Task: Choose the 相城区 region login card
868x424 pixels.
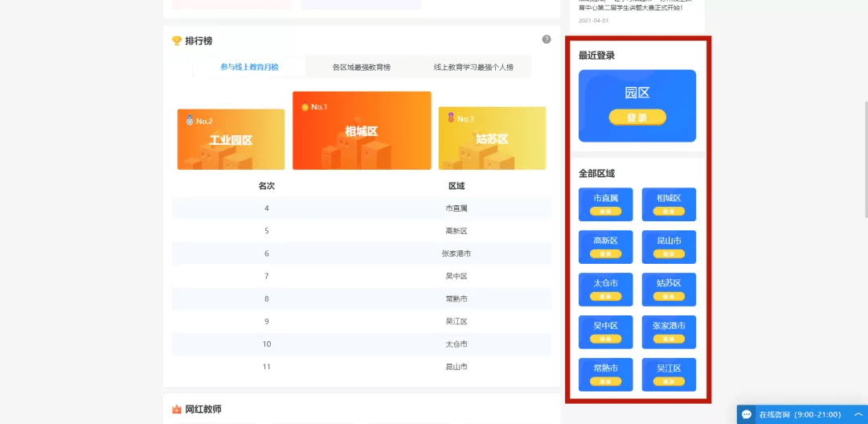Action: (669, 204)
